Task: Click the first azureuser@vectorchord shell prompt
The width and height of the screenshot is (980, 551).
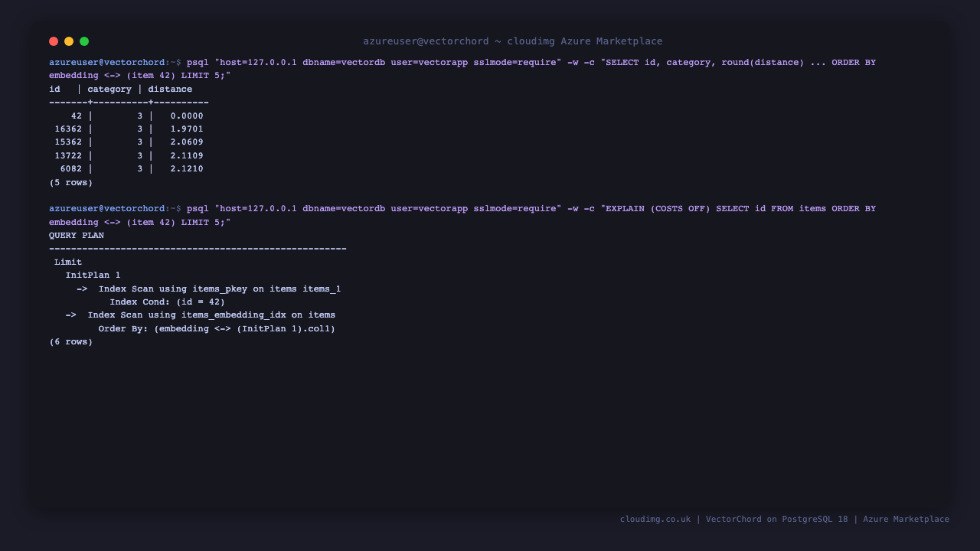Action: click(x=115, y=62)
